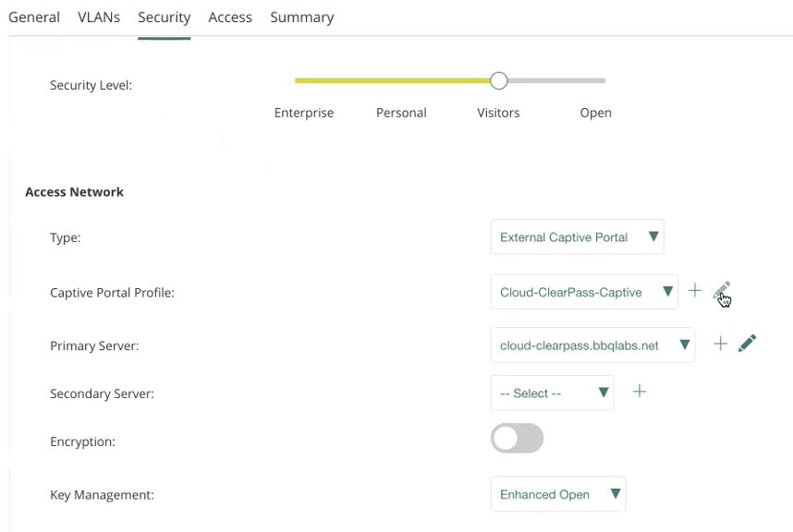Add a new Secondary Server
The height and width of the screenshot is (532, 793).
point(640,392)
